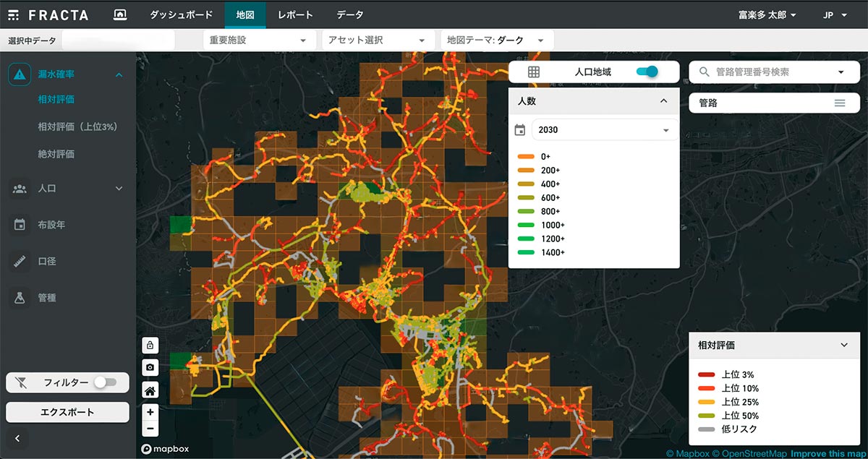Screen dimensions: 868x459
Task: Click the home reset view icon
Action: [150, 391]
